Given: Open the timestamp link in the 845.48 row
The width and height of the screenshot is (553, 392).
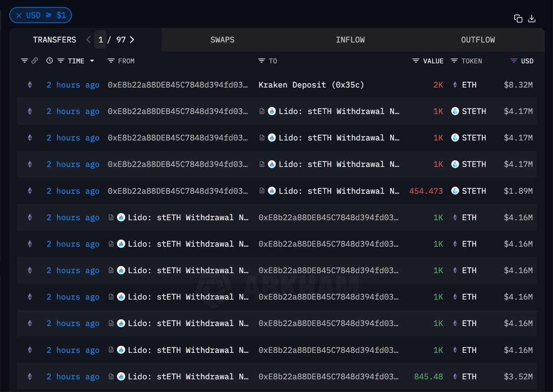Looking at the screenshot, I should [x=73, y=377].
